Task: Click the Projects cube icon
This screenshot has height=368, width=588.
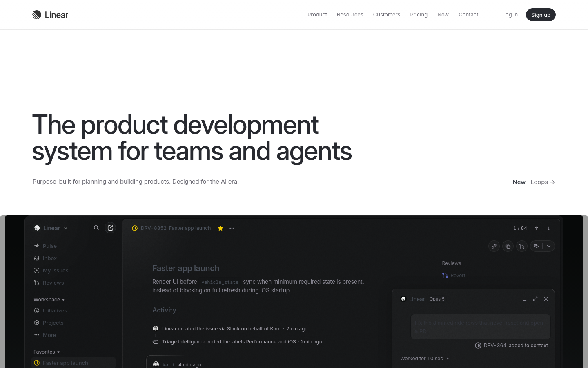Action: click(37, 323)
